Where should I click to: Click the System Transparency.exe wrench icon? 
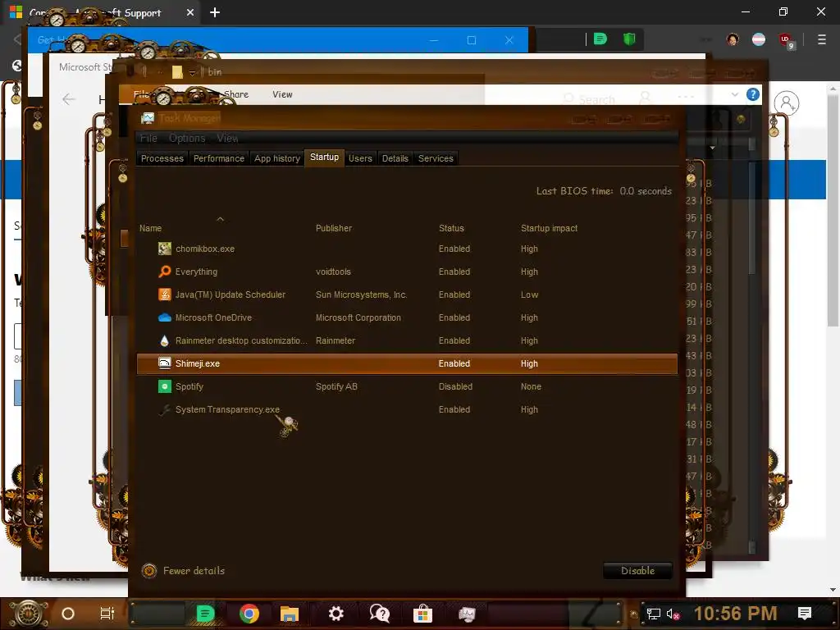[x=164, y=409]
